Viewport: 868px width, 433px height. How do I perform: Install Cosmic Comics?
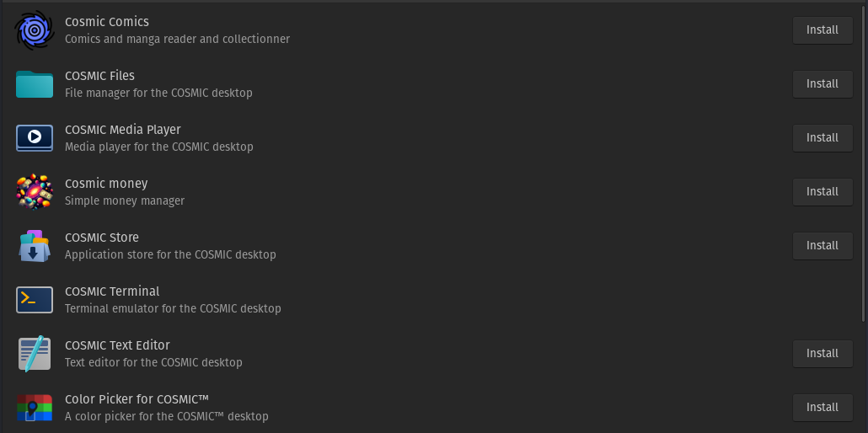pos(822,29)
